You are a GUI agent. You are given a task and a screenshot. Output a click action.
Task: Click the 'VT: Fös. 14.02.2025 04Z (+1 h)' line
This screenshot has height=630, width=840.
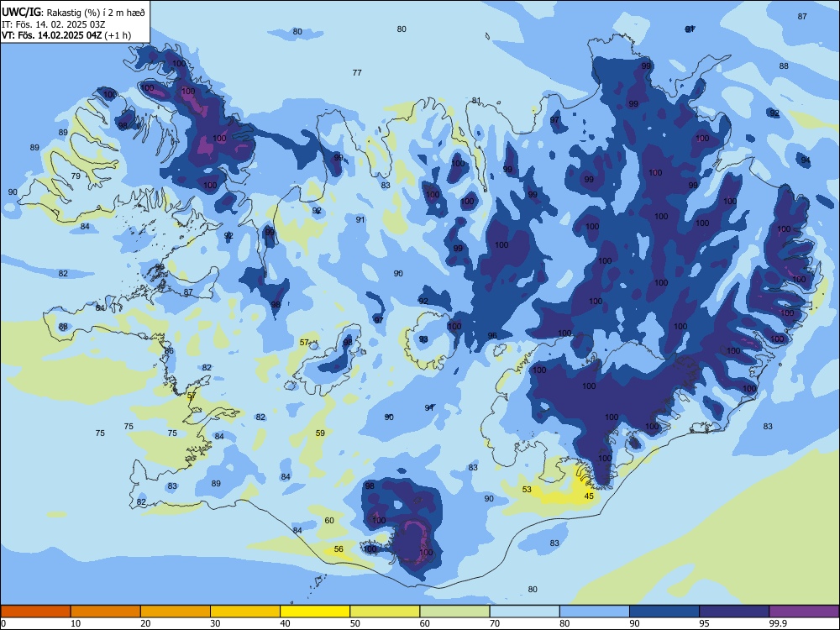coord(66,35)
